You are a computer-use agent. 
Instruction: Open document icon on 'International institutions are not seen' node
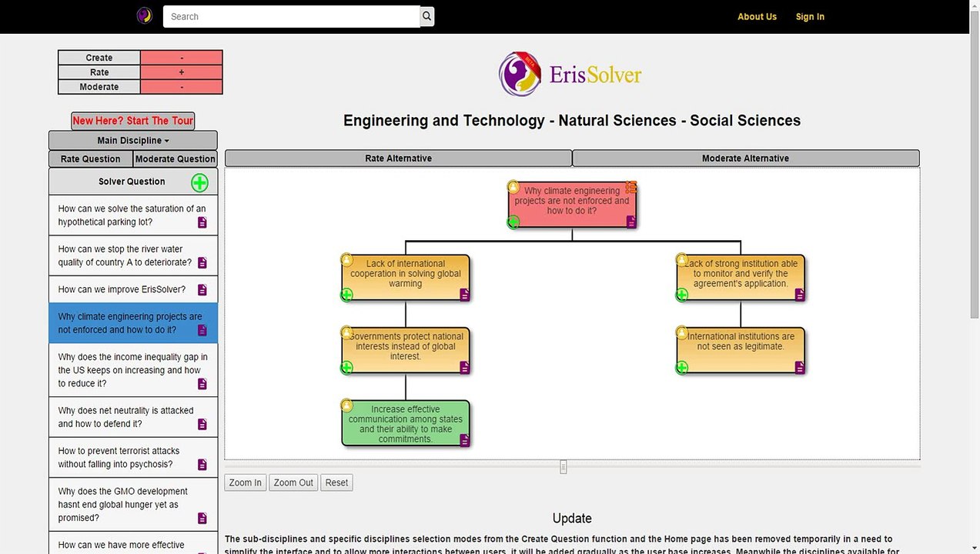click(800, 368)
